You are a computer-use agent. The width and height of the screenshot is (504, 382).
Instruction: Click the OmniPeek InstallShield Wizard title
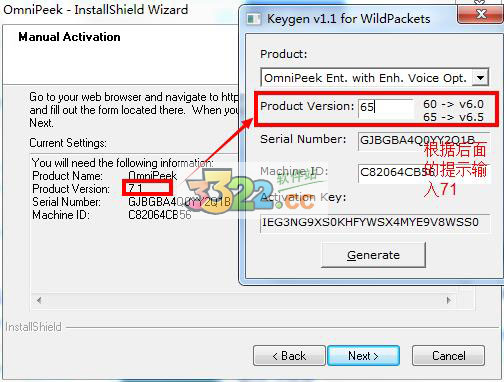tap(96, 10)
